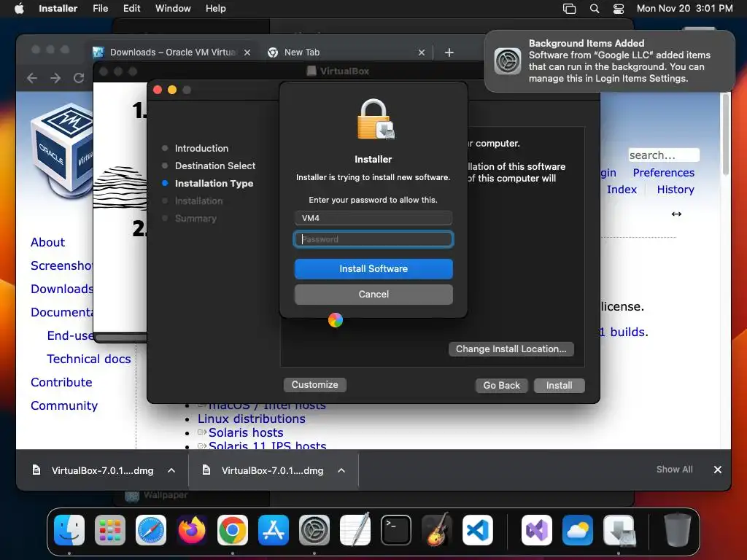Cancel the password prompt
The width and height of the screenshot is (747, 560).
click(x=373, y=295)
